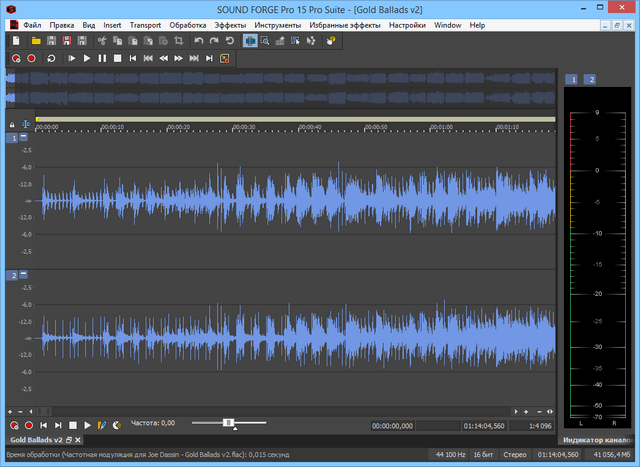Screen dimensions: 640x467
Task: Collapse channel 2 waveform track
Action: [24, 274]
